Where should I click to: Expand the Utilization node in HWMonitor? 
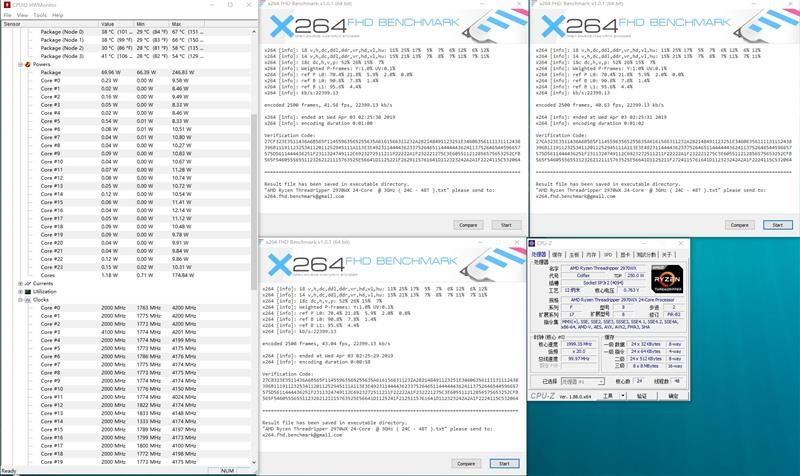tap(20, 291)
